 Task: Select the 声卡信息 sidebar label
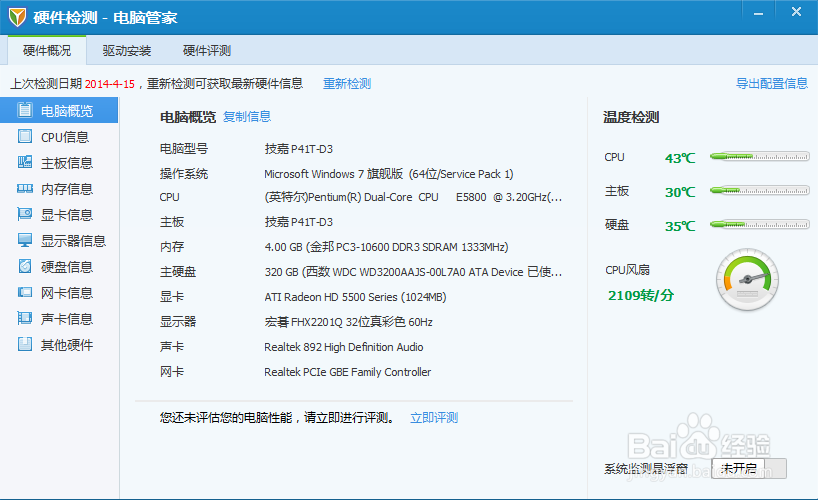(x=67, y=319)
